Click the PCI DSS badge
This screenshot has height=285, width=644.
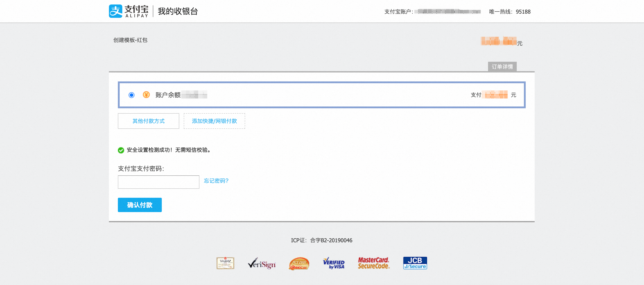click(299, 264)
